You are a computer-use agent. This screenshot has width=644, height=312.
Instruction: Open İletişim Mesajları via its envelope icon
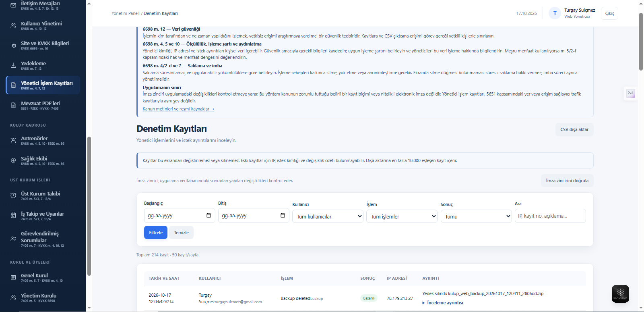coord(13,6)
